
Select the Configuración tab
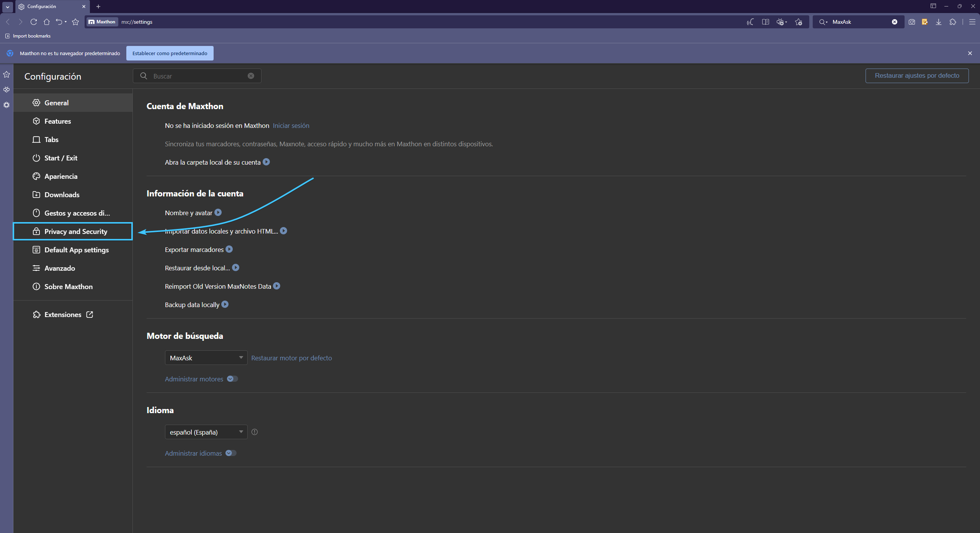click(52, 7)
